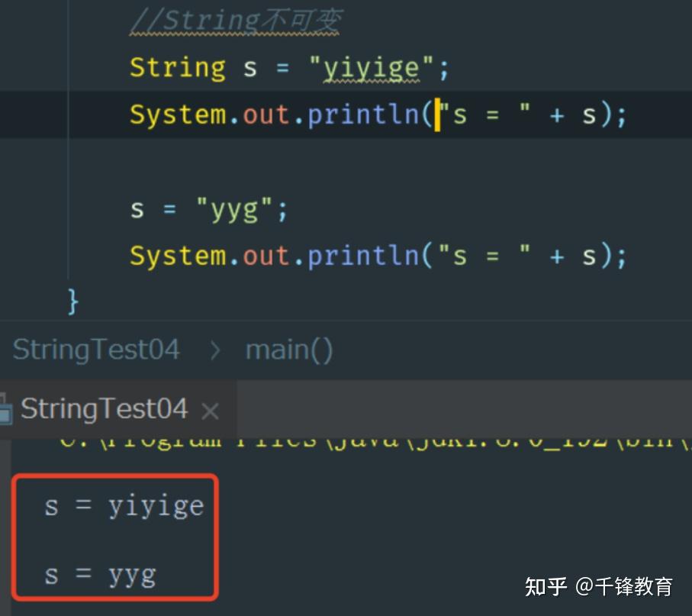The width and height of the screenshot is (692, 616).
Task: Click the StringTest04 breadcrumb
Action: point(96,350)
